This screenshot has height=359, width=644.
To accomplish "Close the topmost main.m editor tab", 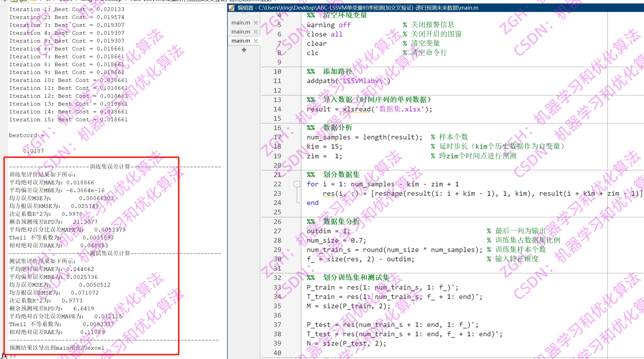I will (x=256, y=23).
